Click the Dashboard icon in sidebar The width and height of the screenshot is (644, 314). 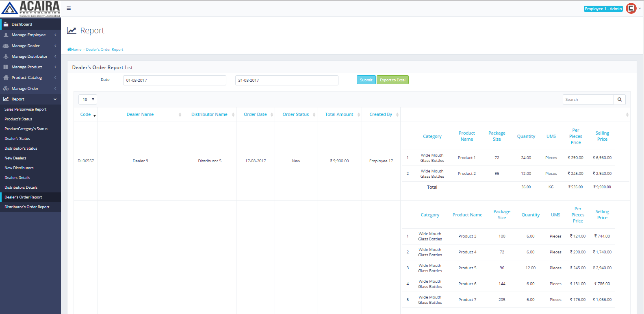click(x=6, y=24)
